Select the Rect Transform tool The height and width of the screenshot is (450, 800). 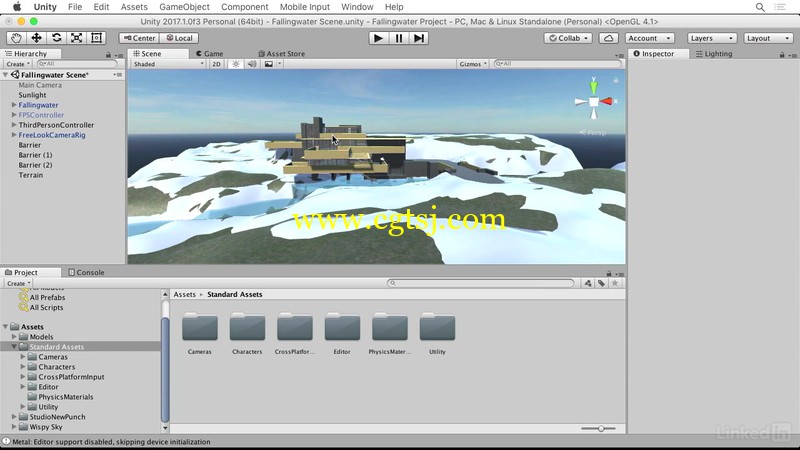point(96,38)
